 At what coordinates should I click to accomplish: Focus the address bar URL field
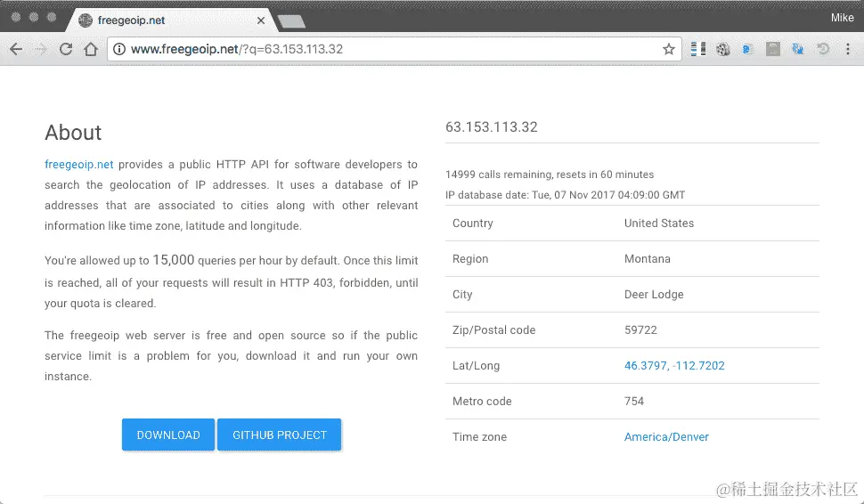point(394,49)
